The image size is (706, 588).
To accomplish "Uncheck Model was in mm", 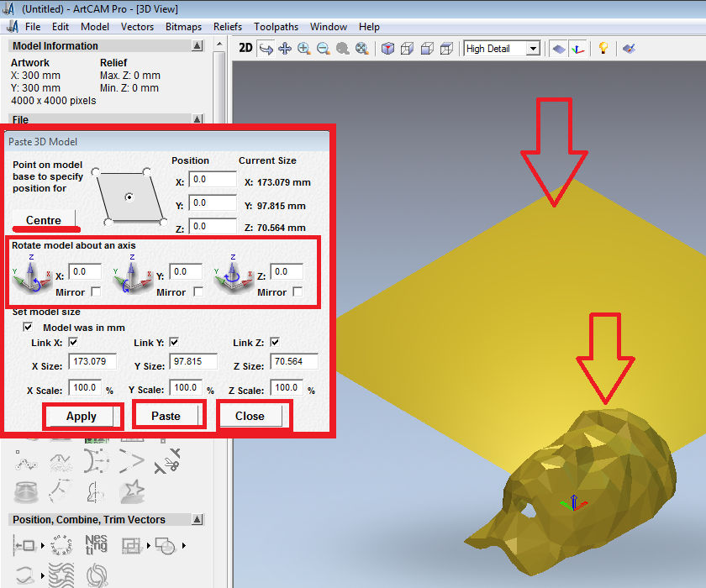I will (28, 327).
